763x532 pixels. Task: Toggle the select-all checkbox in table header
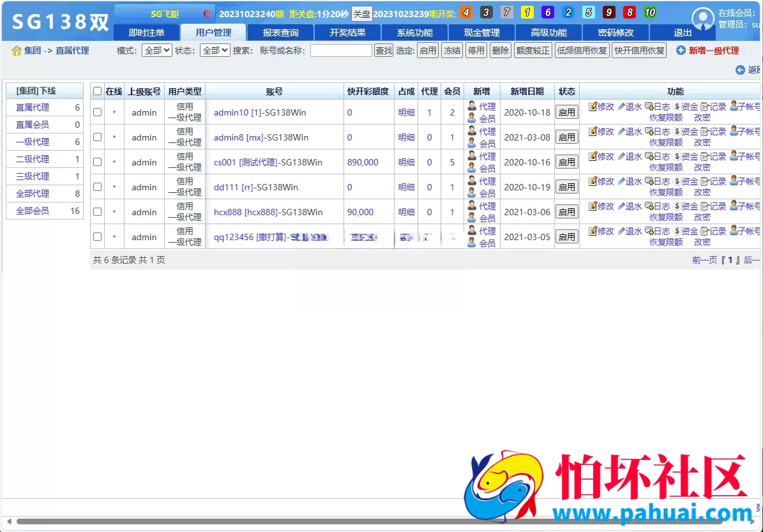(x=97, y=91)
